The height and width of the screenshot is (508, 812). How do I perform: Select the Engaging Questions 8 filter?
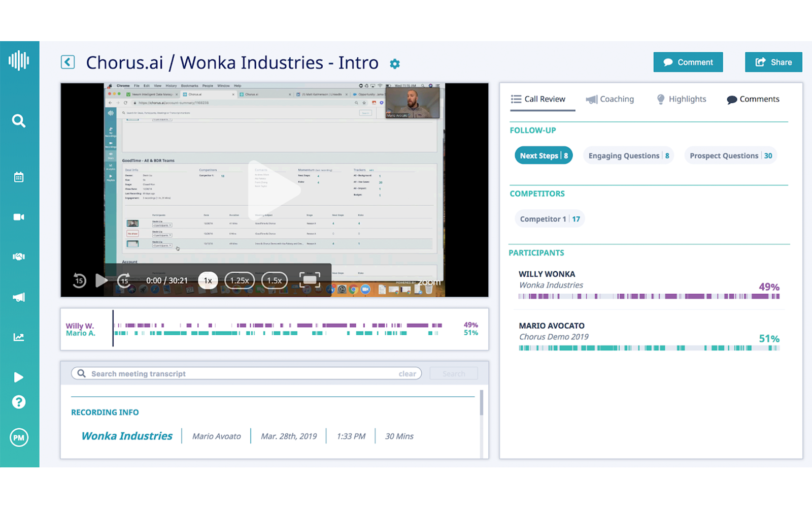point(629,155)
